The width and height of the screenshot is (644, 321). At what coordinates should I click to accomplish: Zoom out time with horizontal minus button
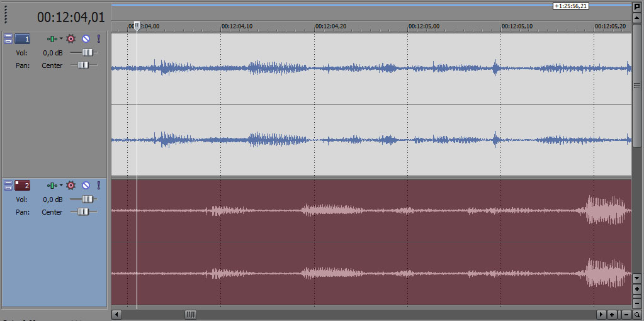pos(626,315)
